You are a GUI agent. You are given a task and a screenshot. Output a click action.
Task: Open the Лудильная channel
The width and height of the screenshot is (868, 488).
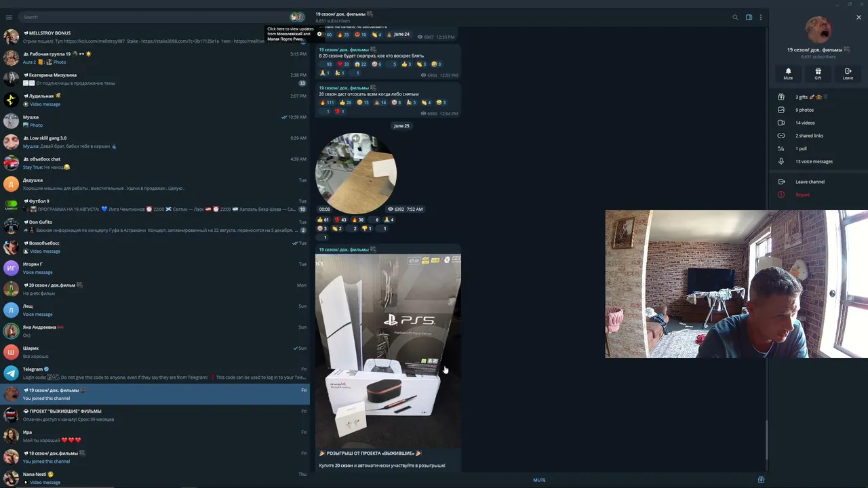(x=155, y=100)
